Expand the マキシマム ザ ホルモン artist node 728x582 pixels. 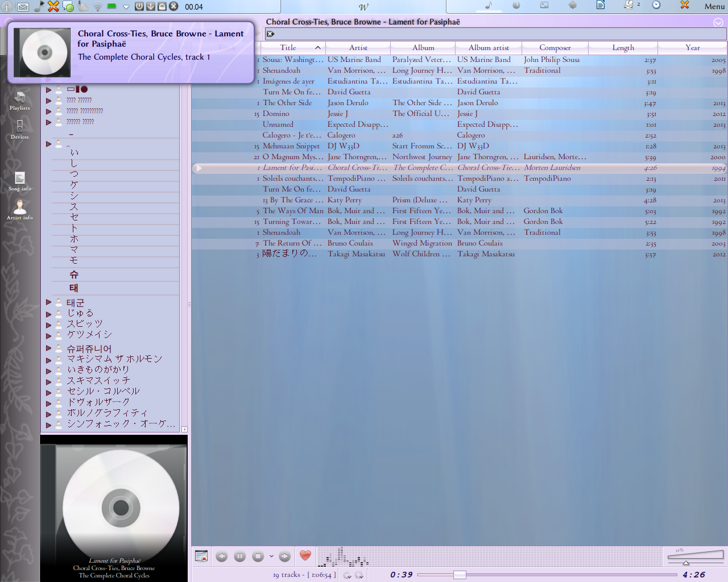[49, 360]
